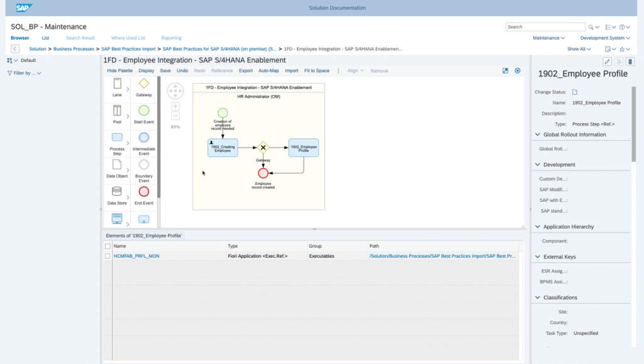Switch to the Browser tab
This screenshot has height=364, width=644.
click(19, 38)
